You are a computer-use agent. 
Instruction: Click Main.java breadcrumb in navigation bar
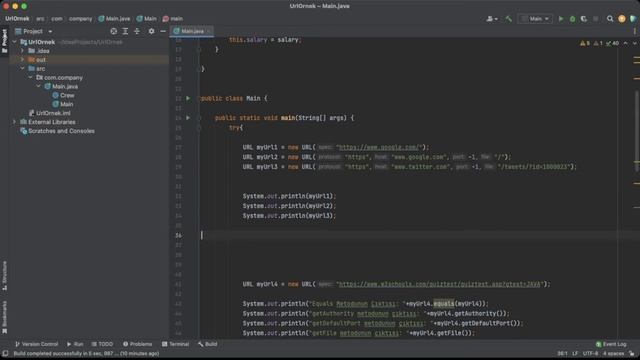click(x=114, y=19)
